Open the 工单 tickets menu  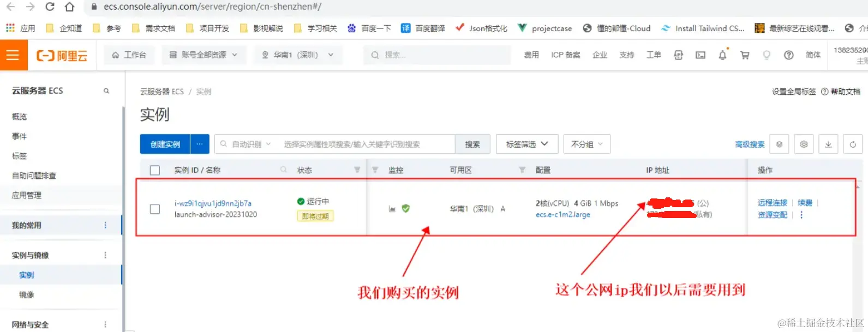[x=654, y=55]
